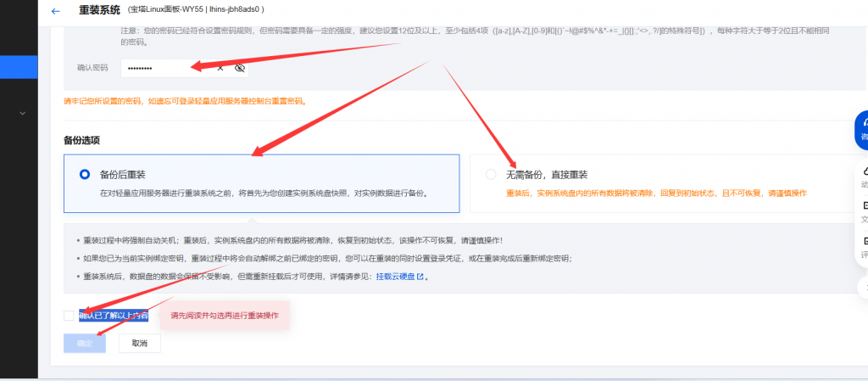868x381 pixels.
Task: Clear the confirm password field with X icon
Action: click(220, 68)
